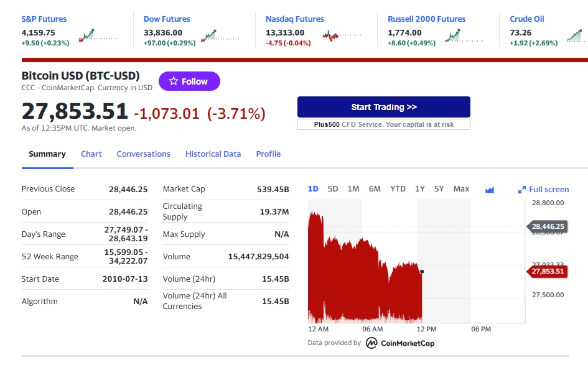Select the 5D chart range

(x=333, y=189)
